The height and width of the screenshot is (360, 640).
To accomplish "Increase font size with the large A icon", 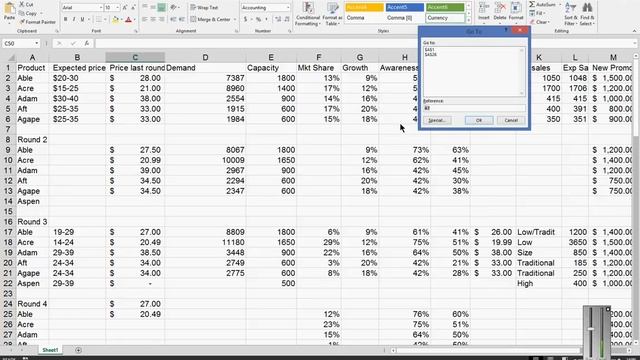I will [x=125, y=8].
